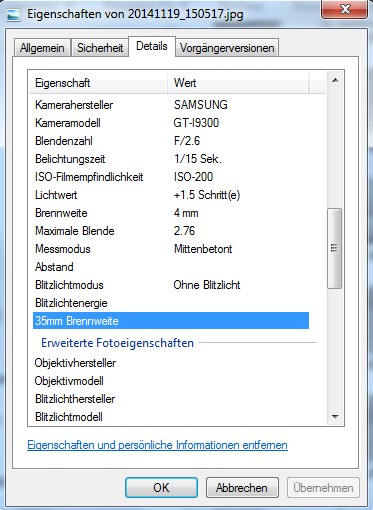Select the Details tab
Viewport: 373px width, 510px height.
pyautogui.click(x=152, y=46)
